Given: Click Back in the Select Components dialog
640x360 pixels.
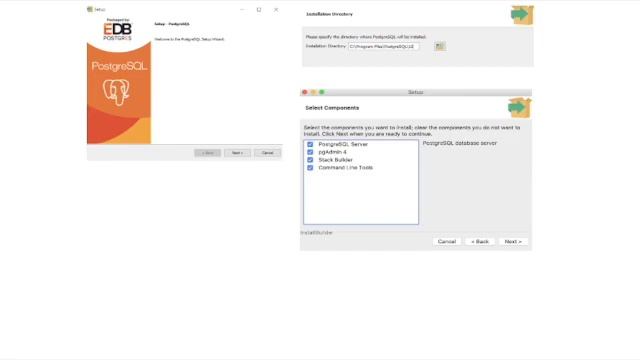Looking at the screenshot, I should [480, 242].
